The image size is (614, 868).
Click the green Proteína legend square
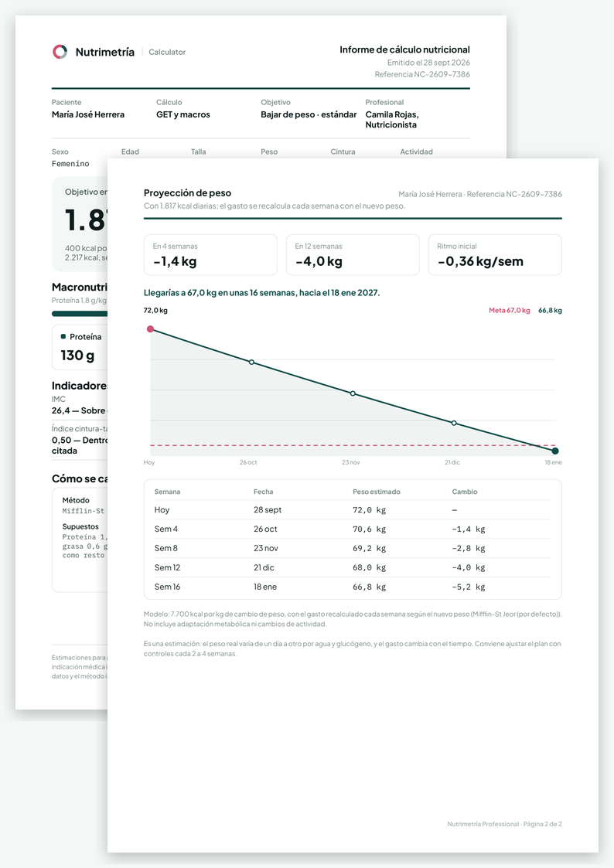(63, 336)
